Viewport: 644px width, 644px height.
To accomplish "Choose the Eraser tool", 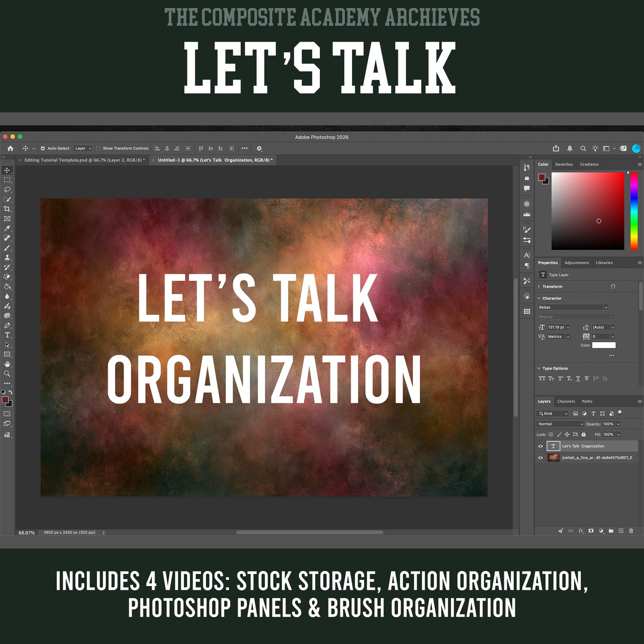I will click(7, 277).
